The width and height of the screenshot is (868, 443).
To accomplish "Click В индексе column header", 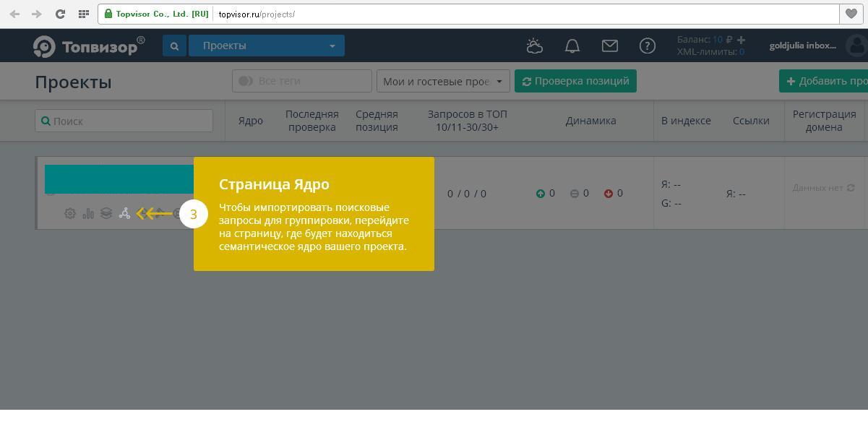I will 686,121.
